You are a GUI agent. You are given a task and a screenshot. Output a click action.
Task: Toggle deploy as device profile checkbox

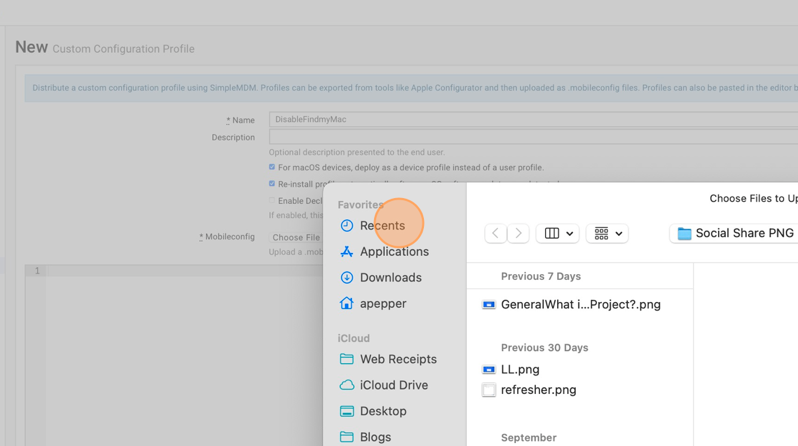click(x=272, y=167)
